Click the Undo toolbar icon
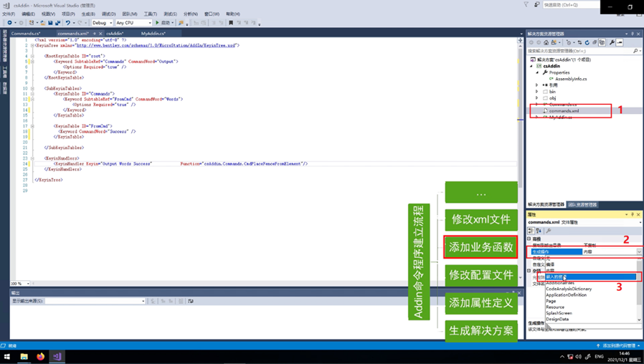Viewport: 644px width, 364px height. [x=67, y=22]
